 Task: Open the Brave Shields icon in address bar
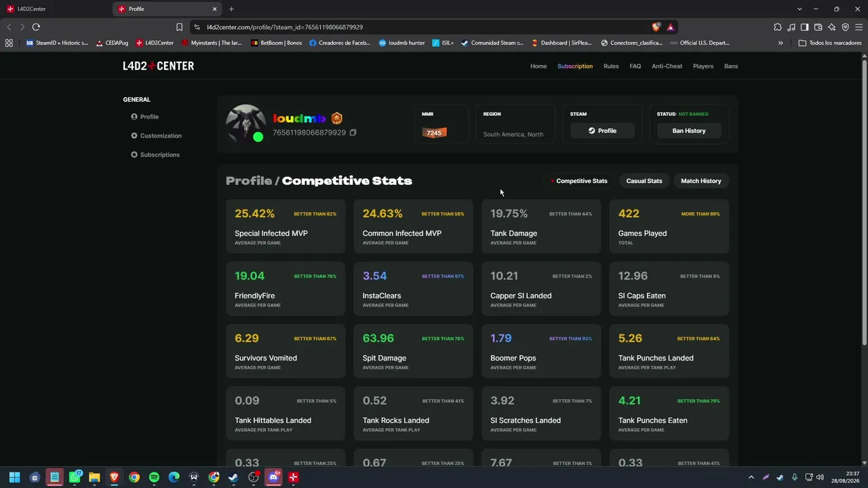tap(656, 27)
